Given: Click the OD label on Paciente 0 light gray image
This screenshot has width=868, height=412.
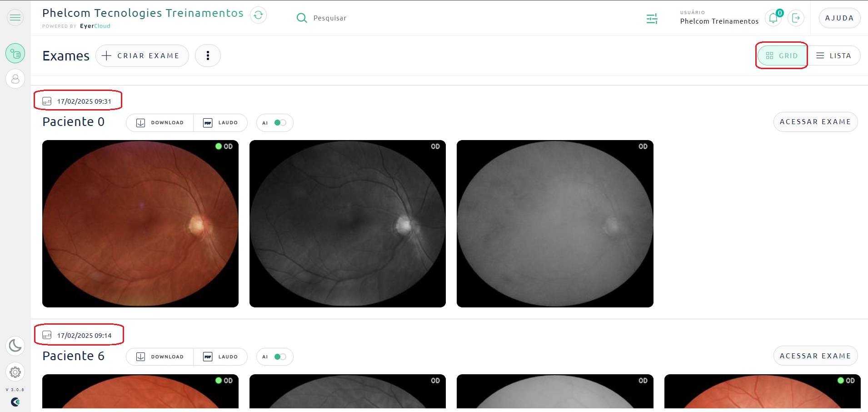Looking at the screenshot, I should coord(643,146).
